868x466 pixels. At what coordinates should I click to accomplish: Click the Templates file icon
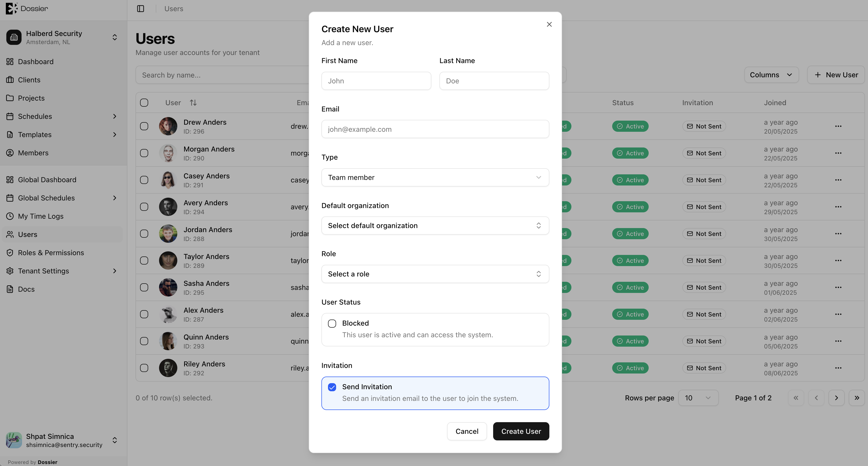[10, 135]
